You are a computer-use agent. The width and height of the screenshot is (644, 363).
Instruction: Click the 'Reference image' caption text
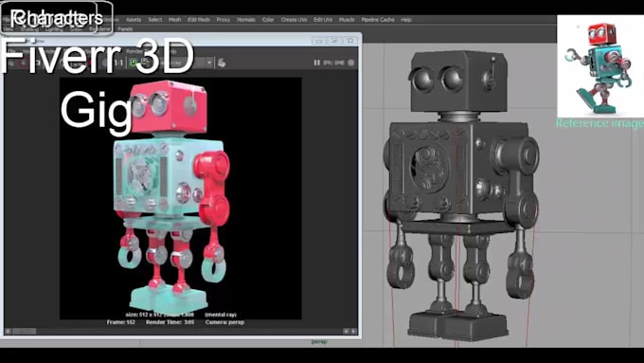(x=599, y=123)
